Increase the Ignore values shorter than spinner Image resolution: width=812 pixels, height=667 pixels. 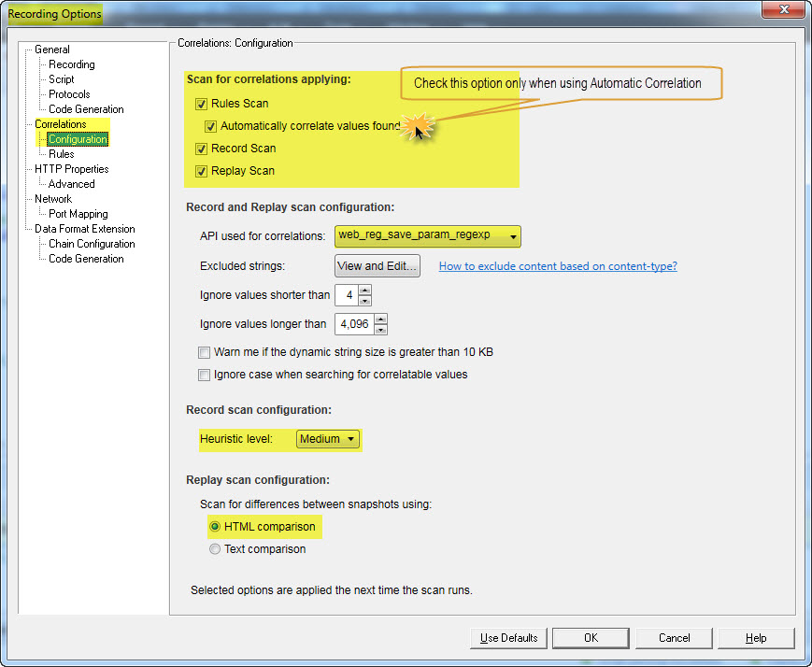(x=364, y=291)
